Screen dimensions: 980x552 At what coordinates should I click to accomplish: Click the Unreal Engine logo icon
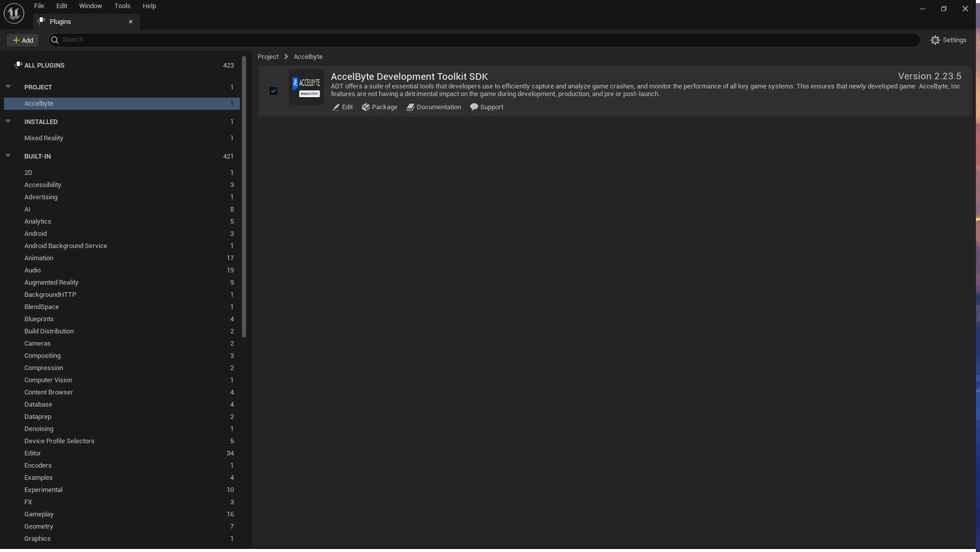14,13
